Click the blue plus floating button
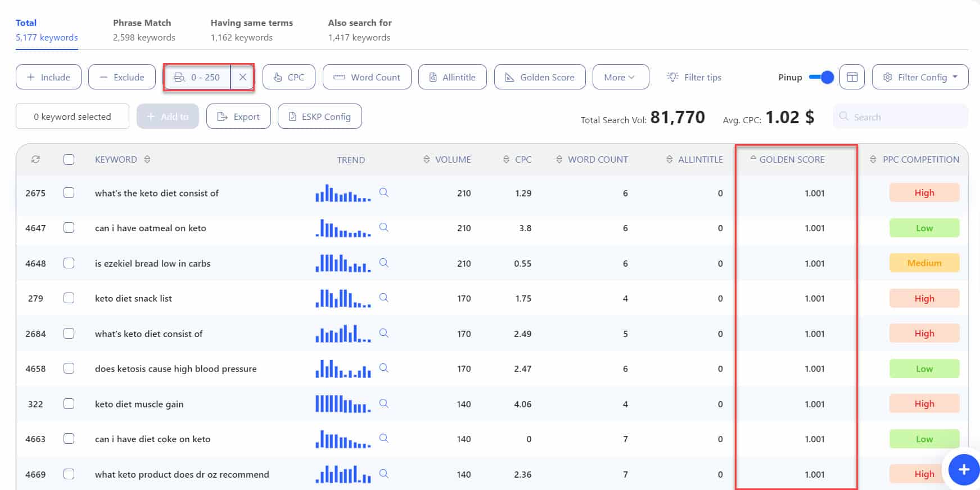Image resolution: width=980 pixels, height=490 pixels. click(963, 469)
